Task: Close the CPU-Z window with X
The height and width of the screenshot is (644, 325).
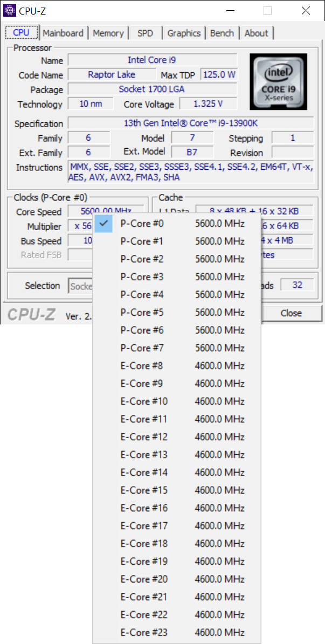Action: [x=306, y=11]
